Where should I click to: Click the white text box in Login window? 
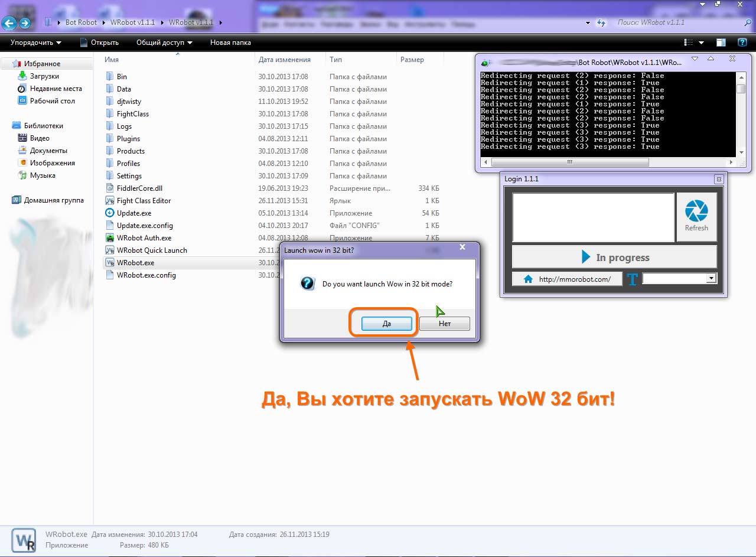593,217
